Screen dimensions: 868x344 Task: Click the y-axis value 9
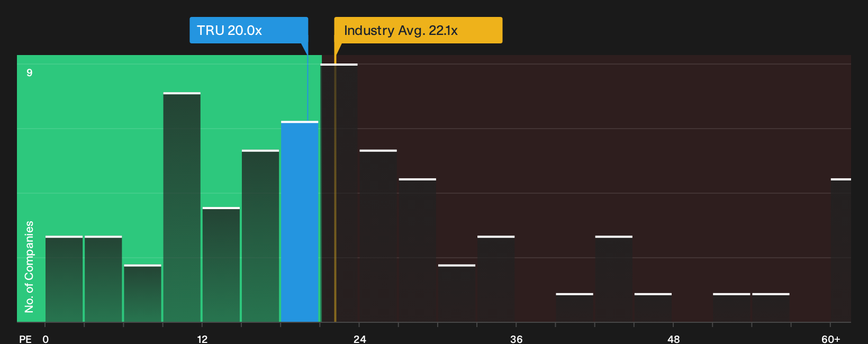click(x=30, y=73)
